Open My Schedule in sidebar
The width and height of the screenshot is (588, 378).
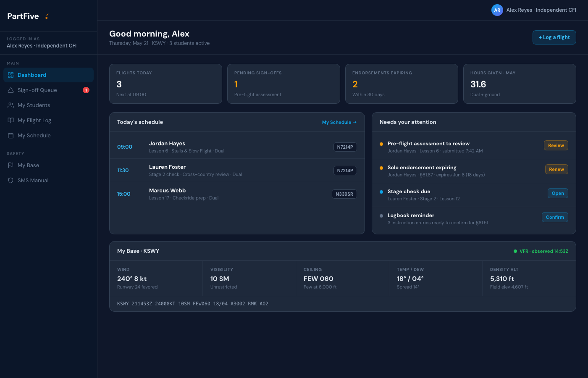click(48, 136)
